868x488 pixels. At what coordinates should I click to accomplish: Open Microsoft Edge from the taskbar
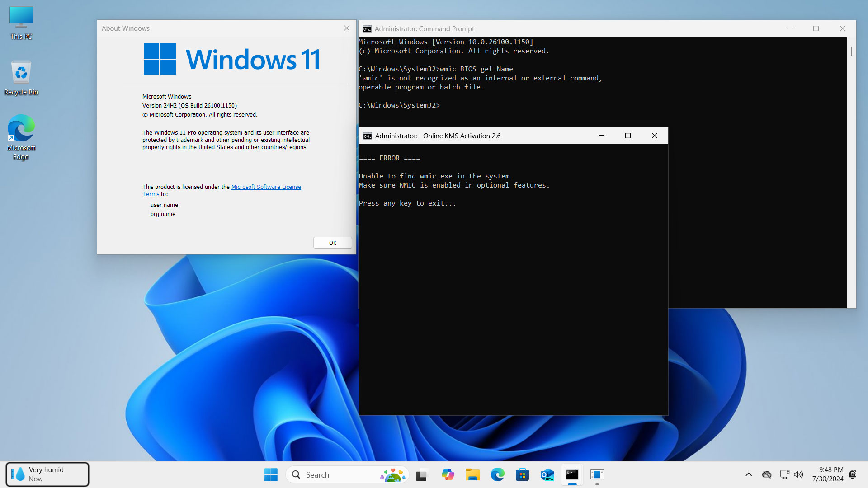click(498, 474)
